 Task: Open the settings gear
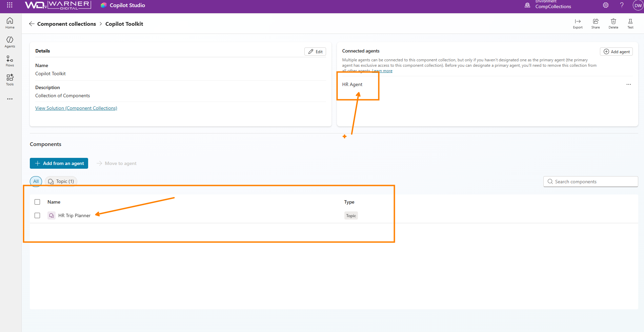pyautogui.click(x=606, y=5)
